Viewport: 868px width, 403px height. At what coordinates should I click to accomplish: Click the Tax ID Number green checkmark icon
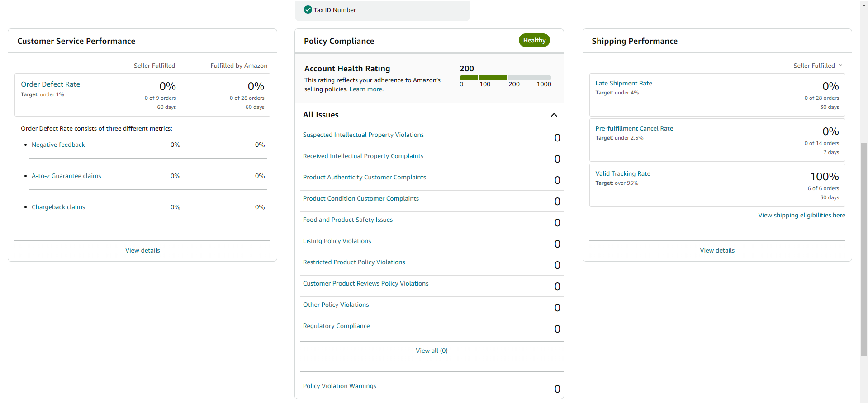308,9
